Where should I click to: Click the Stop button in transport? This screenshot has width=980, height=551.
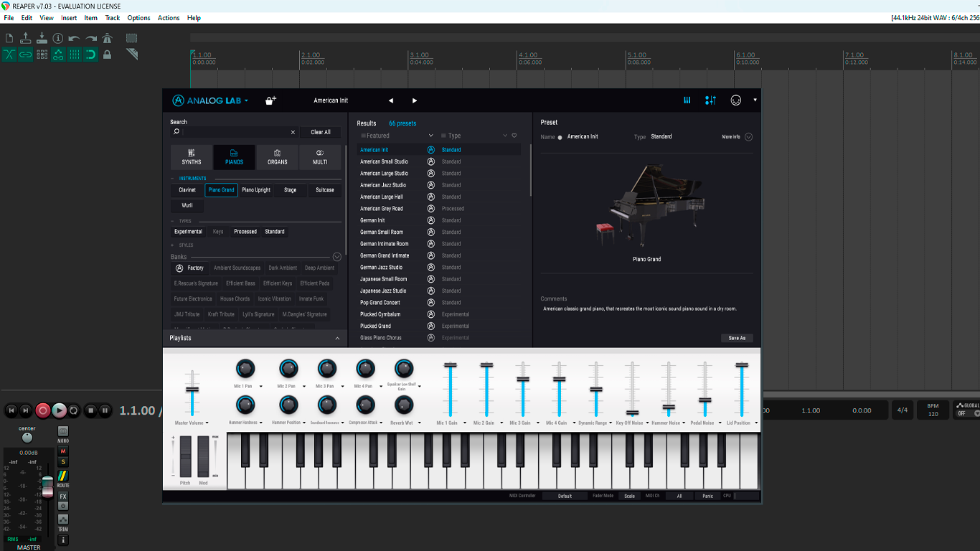90,410
